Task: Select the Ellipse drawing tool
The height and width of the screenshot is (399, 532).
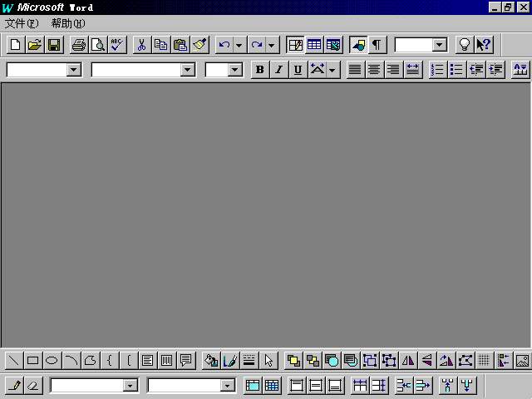Action: click(x=52, y=361)
